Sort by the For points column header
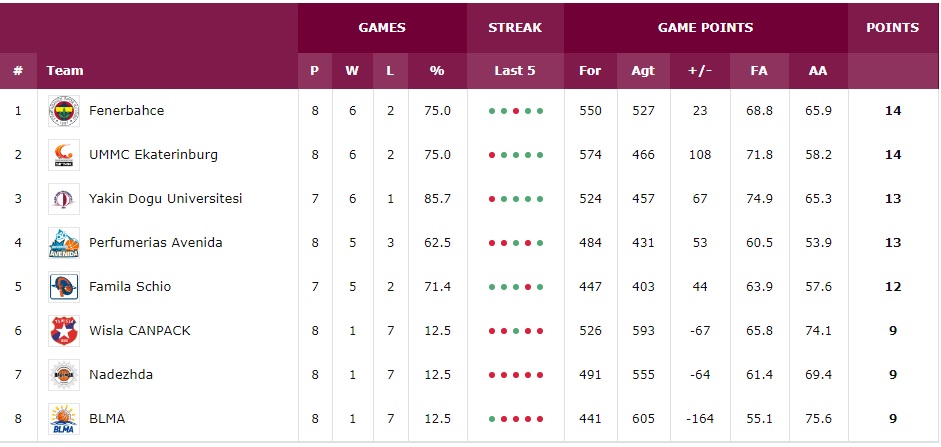 590,71
